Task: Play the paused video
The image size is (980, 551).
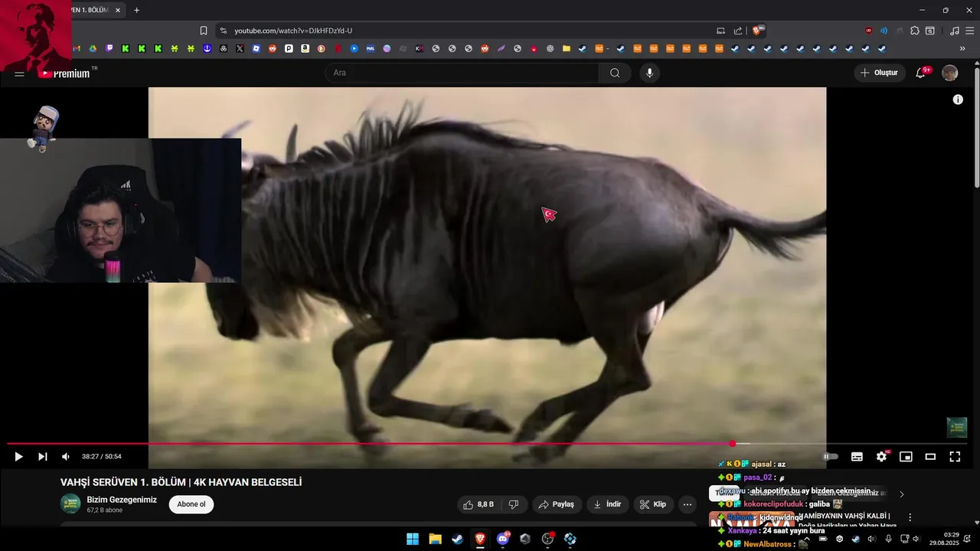Action: pos(18,456)
